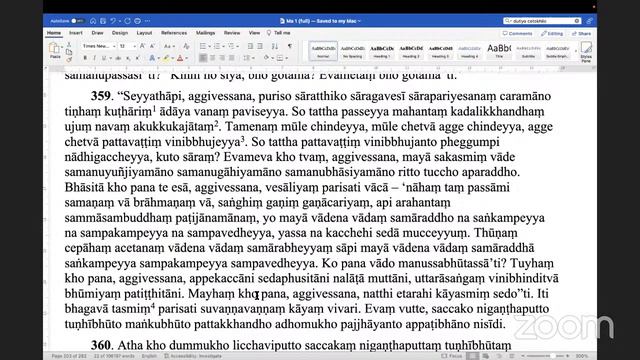This screenshot has width=640, height=360.
Task: Open the font color dropdown arrow
Action: [187, 59]
